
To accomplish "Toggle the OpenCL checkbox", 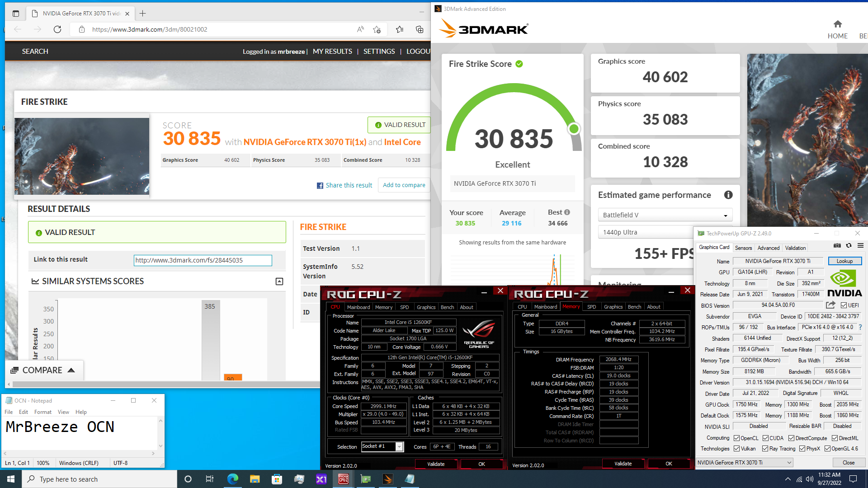I will 737,438.
